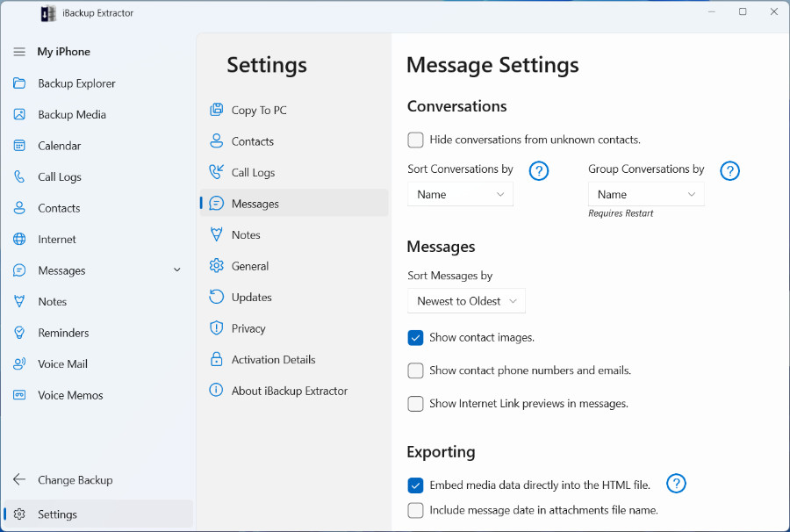Click the Voice Mail icon
790x532 pixels.
[19, 364]
